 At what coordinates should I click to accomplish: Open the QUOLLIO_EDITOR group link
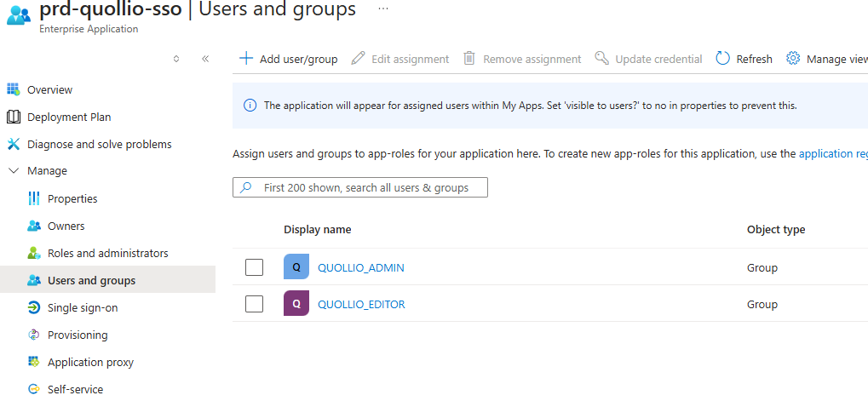point(361,304)
